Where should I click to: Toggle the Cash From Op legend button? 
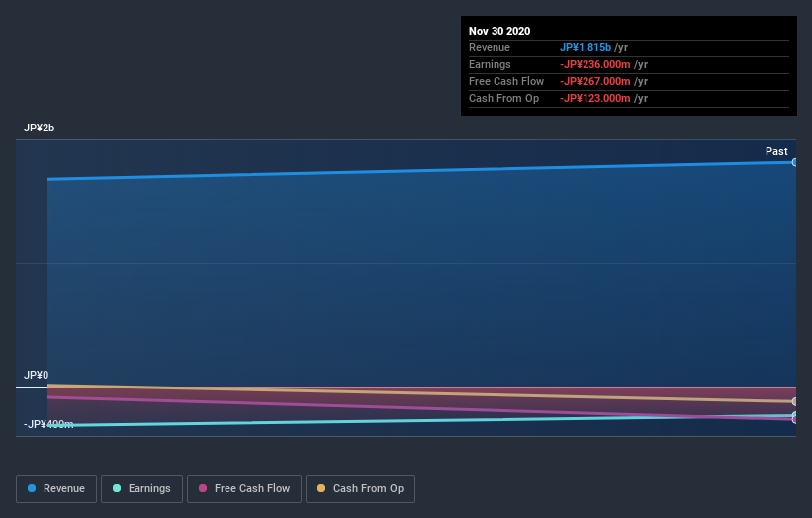point(360,489)
